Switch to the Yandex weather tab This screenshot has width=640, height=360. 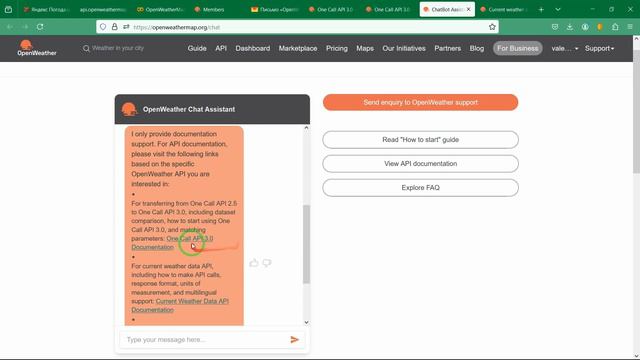tap(47, 9)
